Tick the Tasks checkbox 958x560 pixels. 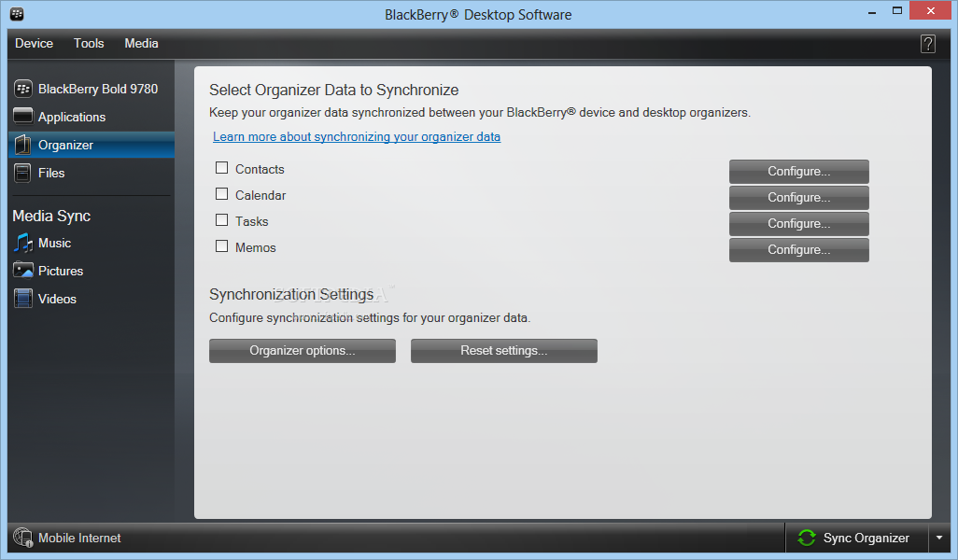click(222, 220)
